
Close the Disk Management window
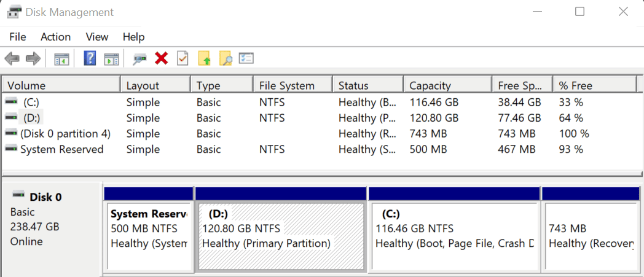623,12
